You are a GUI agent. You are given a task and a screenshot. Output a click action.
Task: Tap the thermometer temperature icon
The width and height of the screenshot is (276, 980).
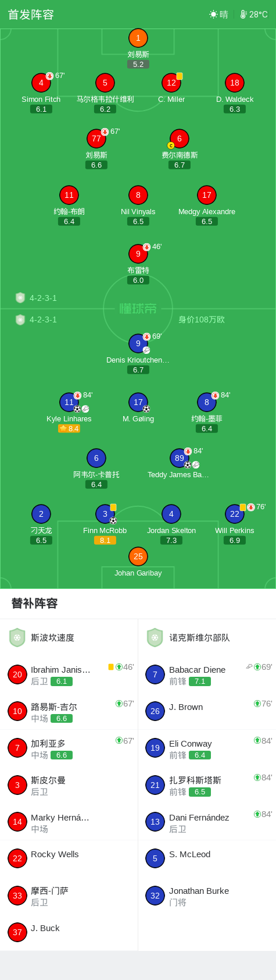point(243,14)
